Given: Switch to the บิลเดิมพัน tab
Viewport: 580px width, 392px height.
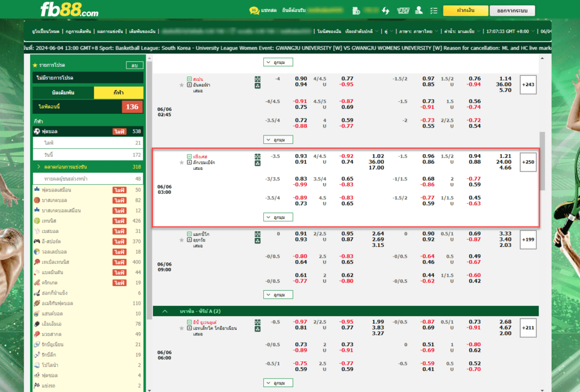Looking at the screenshot, I should (x=63, y=92).
